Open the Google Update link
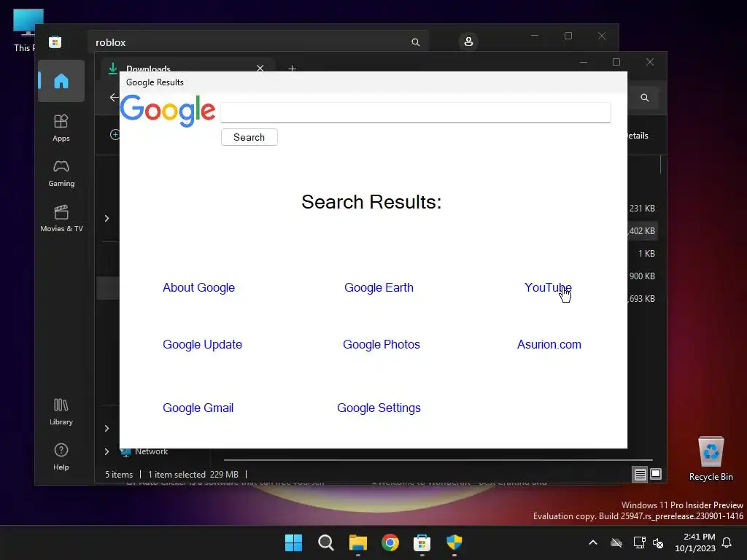This screenshot has height=560, width=747. pyautogui.click(x=202, y=344)
